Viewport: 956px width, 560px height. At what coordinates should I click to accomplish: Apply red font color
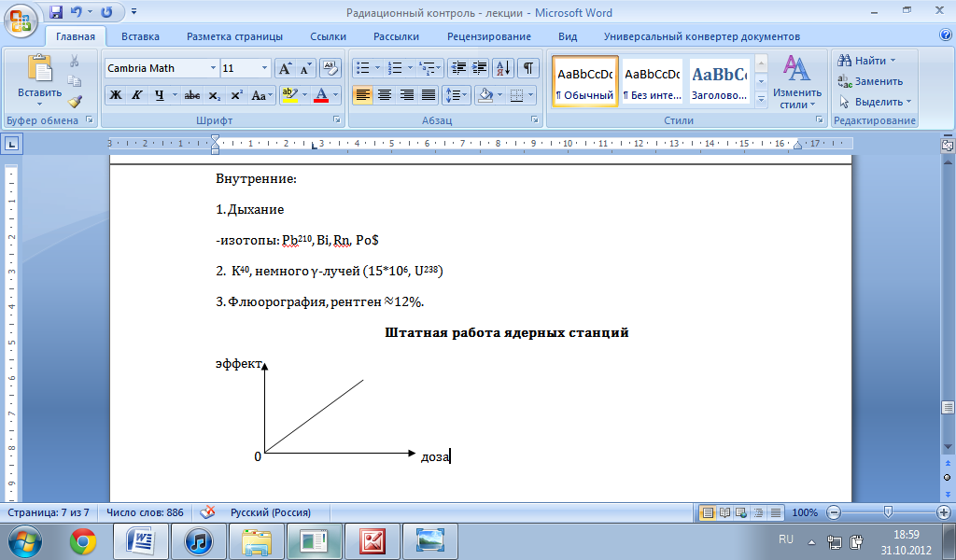coord(321,95)
